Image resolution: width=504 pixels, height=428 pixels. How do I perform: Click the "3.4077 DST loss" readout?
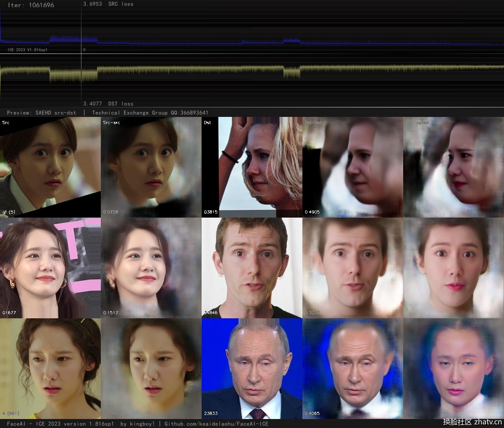(x=108, y=103)
